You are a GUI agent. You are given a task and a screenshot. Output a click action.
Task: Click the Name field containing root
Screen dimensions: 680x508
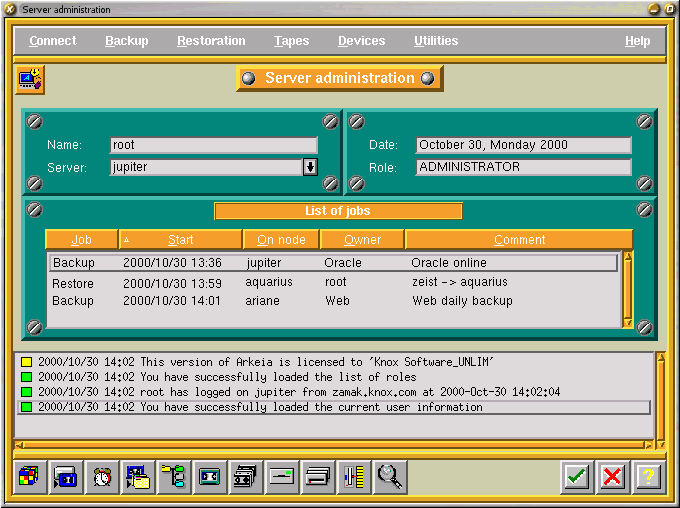coord(213,145)
